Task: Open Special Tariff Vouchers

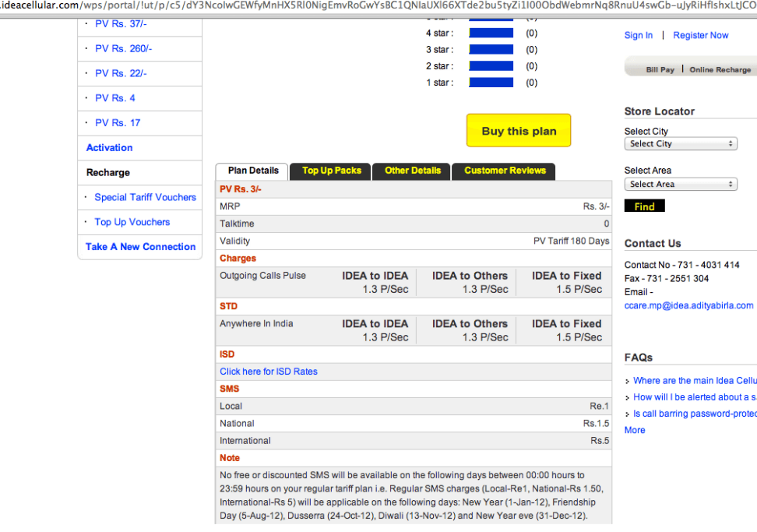Action: click(146, 197)
